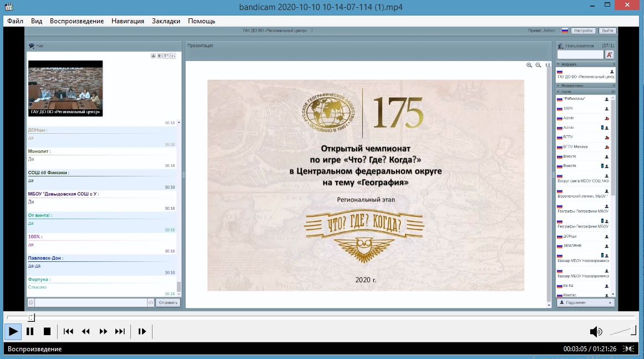Image resolution: width=644 pixels, height=359 pixels.
Task: Click the player app icon in title bar
Action: (x=9, y=7)
